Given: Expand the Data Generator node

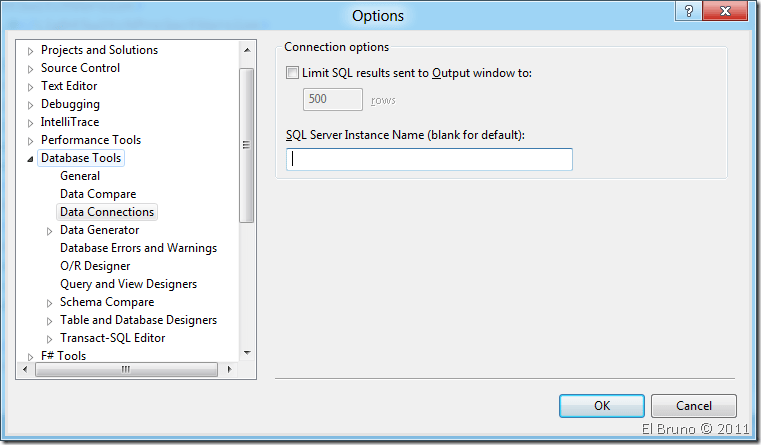Looking at the screenshot, I should pos(50,231).
